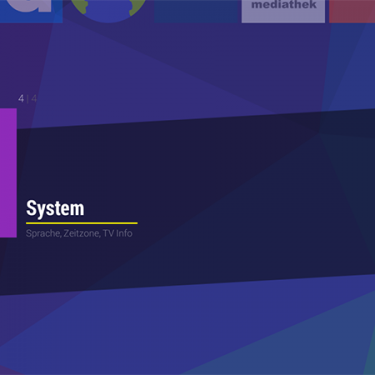Select the red app tile
The height and width of the screenshot is (375, 375).
352,11
